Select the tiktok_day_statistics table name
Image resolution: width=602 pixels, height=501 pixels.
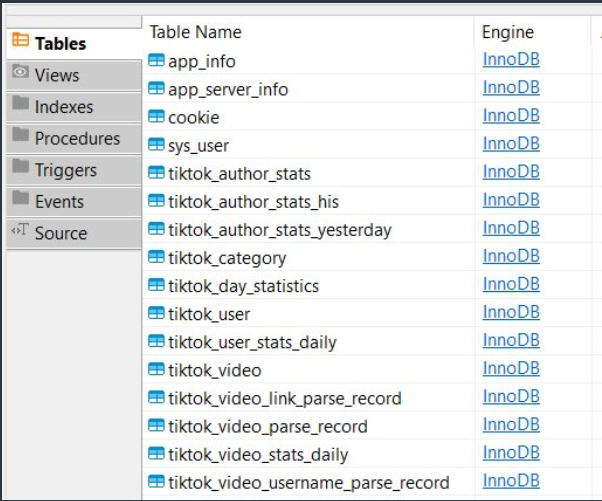(x=243, y=286)
